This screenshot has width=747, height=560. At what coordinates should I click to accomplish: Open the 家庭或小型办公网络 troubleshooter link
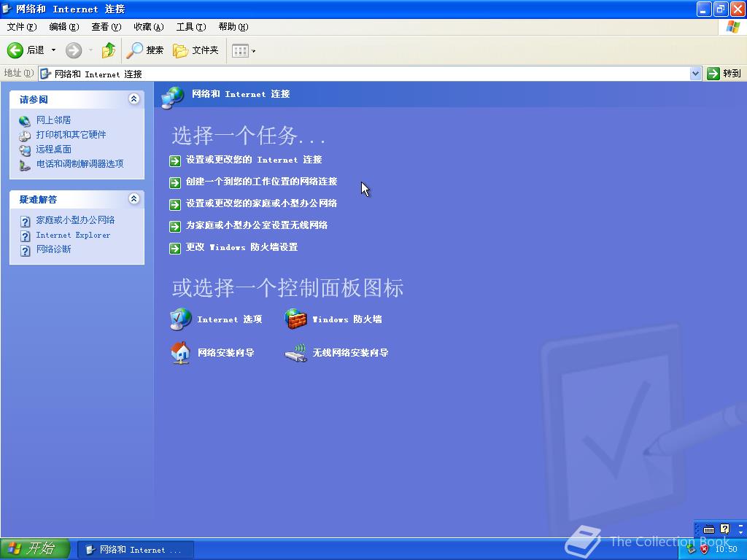point(75,220)
